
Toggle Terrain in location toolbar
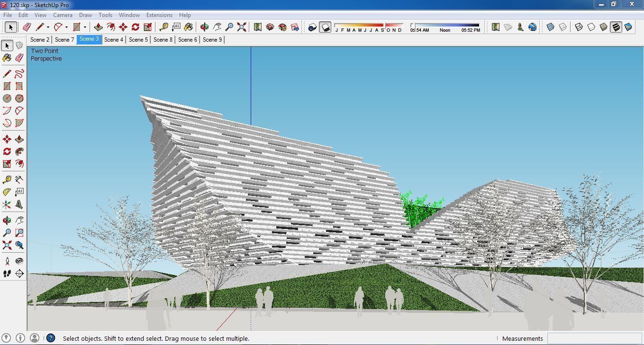click(x=508, y=27)
